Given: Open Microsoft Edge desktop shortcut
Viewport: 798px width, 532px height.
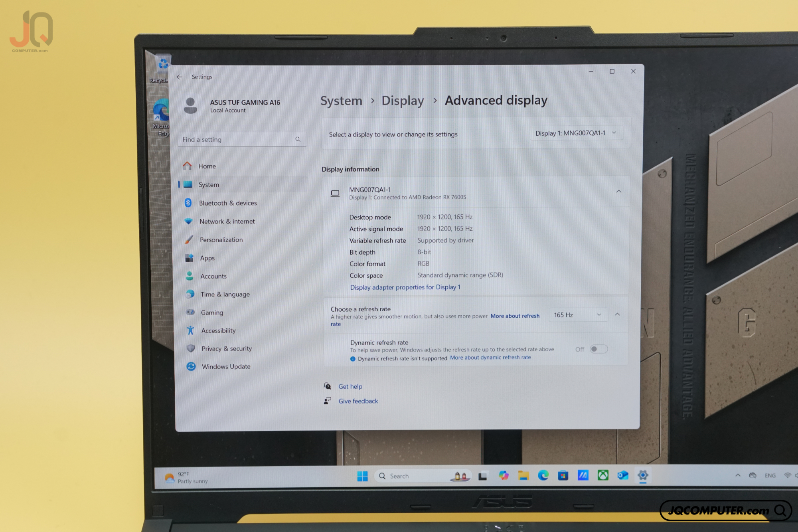Looking at the screenshot, I should 162,117.
